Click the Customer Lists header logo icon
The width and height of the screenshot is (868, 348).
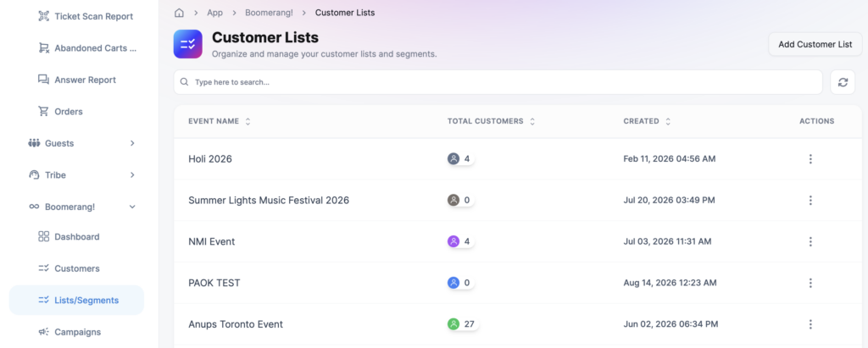click(x=187, y=44)
